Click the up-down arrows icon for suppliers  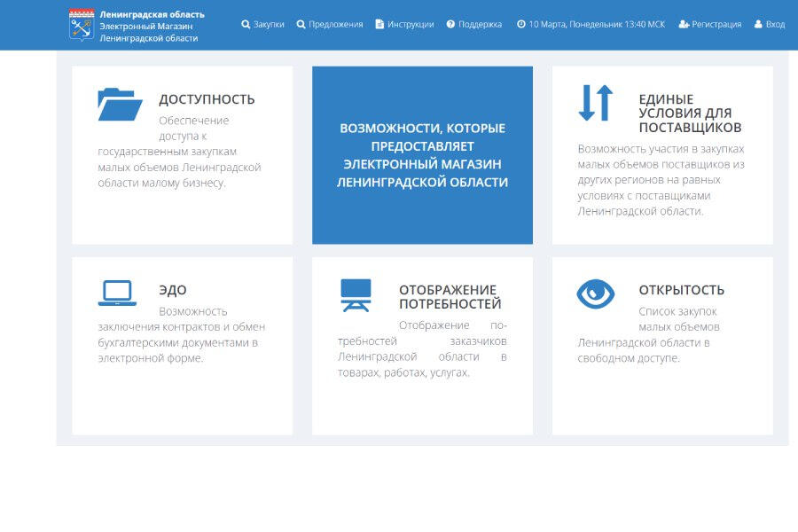click(x=595, y=103)
